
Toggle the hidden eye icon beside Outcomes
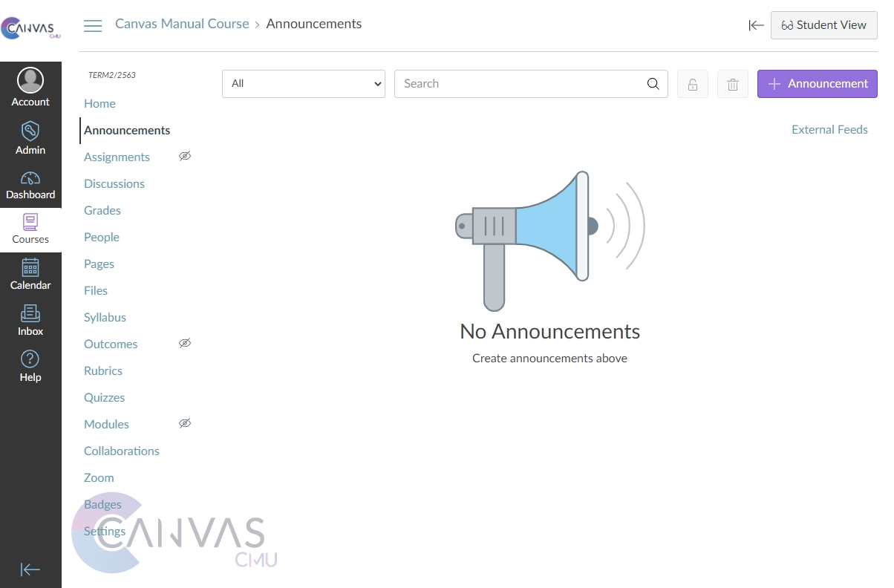(x=185, y=343)
